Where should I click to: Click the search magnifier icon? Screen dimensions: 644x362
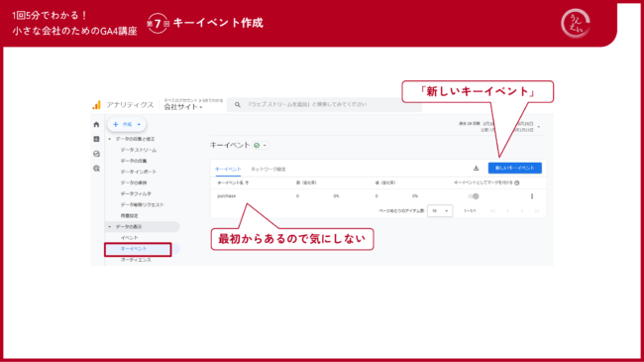238,104
